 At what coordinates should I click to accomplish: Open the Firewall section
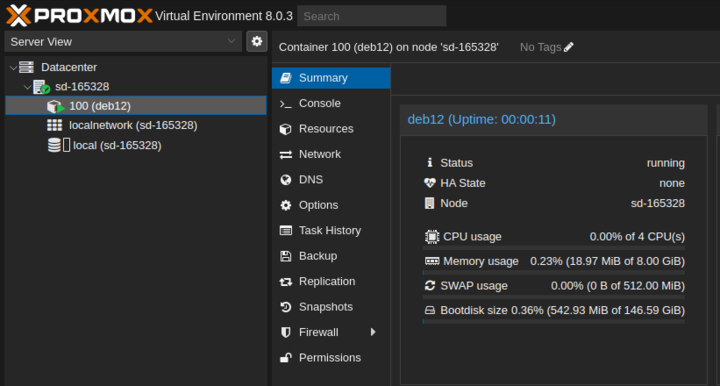331,332
